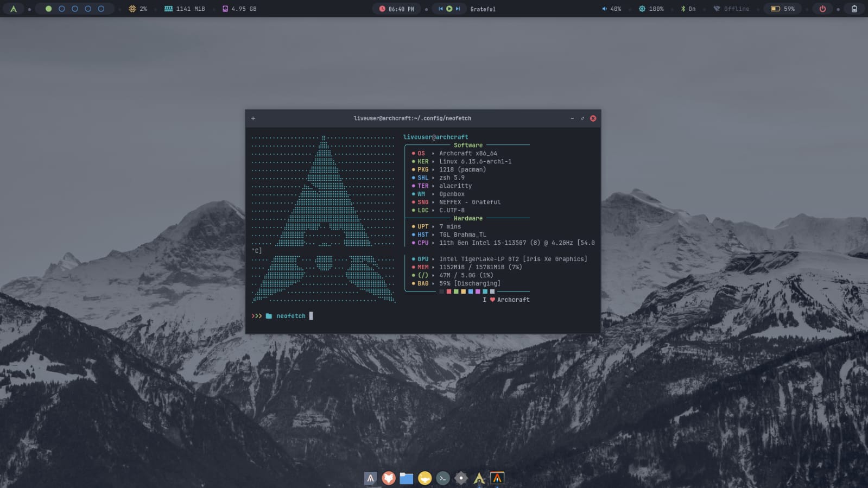Click the volume icon showing 40%
868x488 pixels.
604,9
